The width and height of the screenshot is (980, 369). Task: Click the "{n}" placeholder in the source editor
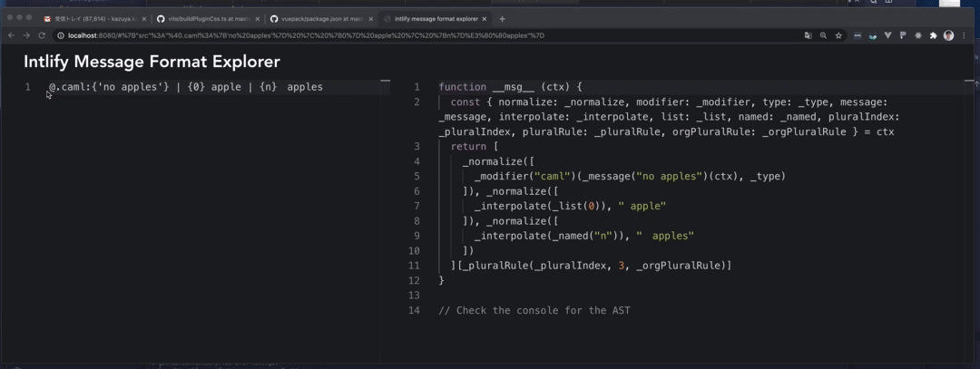click(x=268, y=87)
